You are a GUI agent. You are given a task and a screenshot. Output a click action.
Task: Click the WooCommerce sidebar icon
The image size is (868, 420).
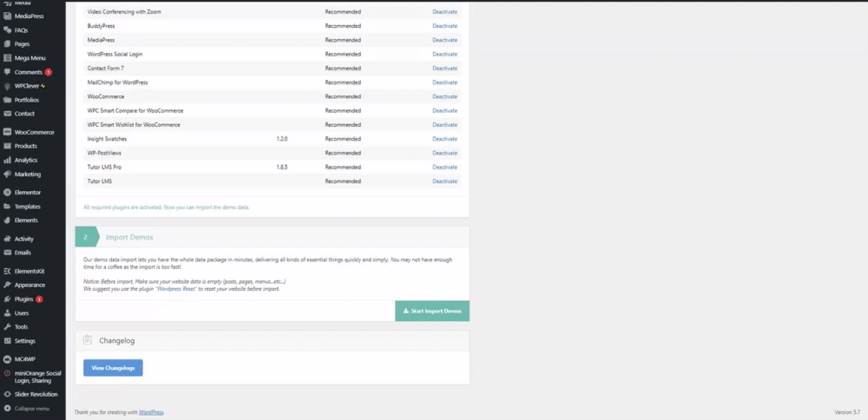(7, 132)
